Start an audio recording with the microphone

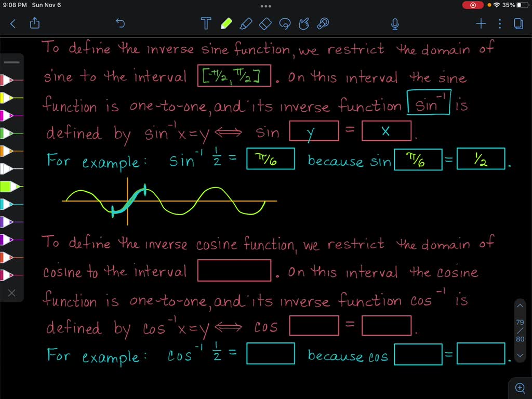[x=395, y=23]
